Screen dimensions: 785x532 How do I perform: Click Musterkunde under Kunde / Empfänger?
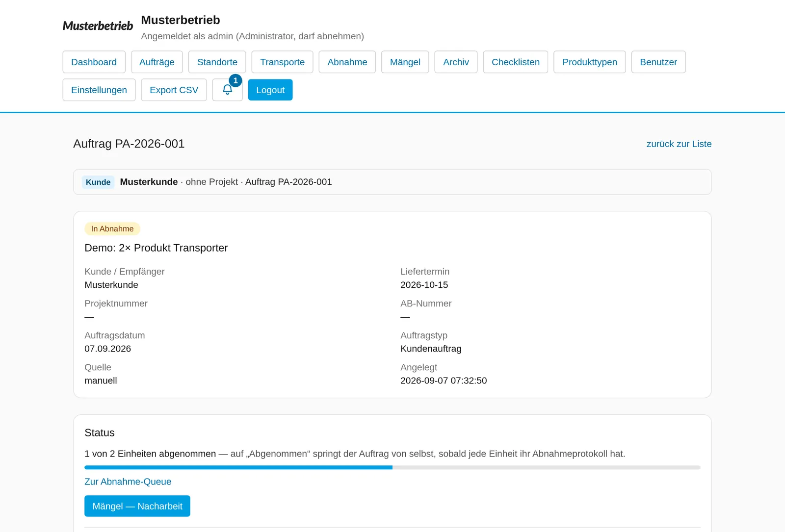tap(111, 285)
